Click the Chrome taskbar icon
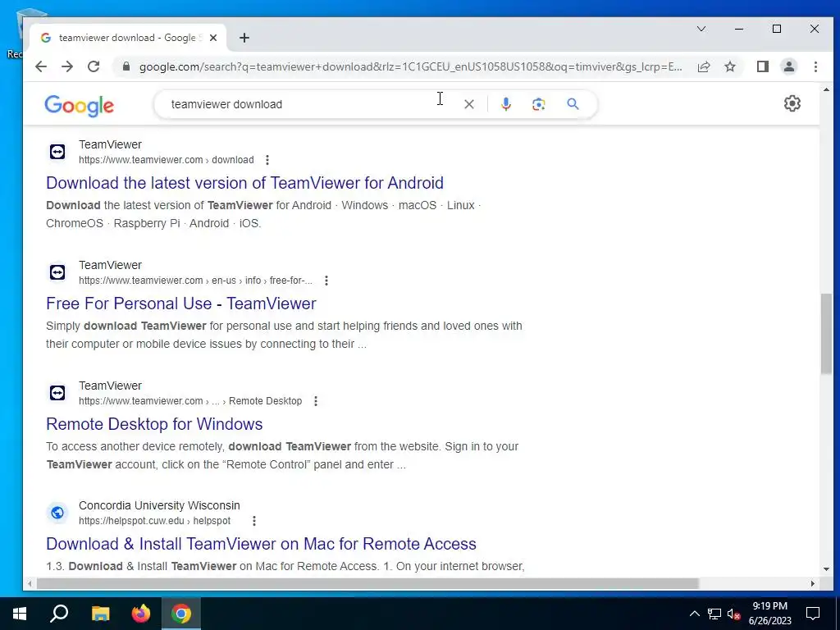 (x=181, y=614)
